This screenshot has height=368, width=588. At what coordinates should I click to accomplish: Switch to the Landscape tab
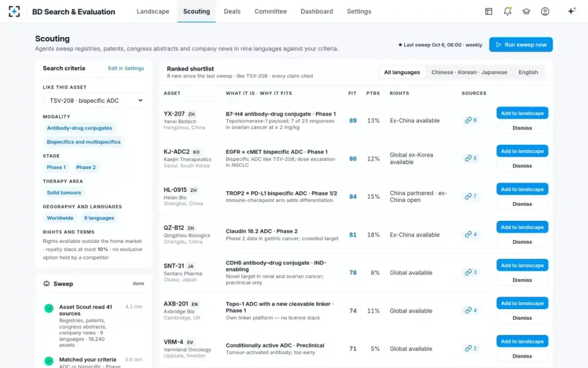(x=153, y=11)
